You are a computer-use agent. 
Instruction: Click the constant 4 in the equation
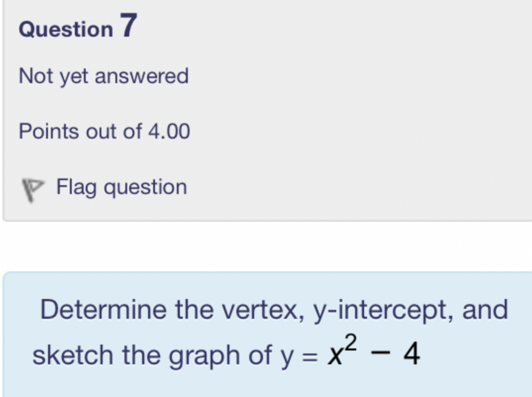point(411,355)
